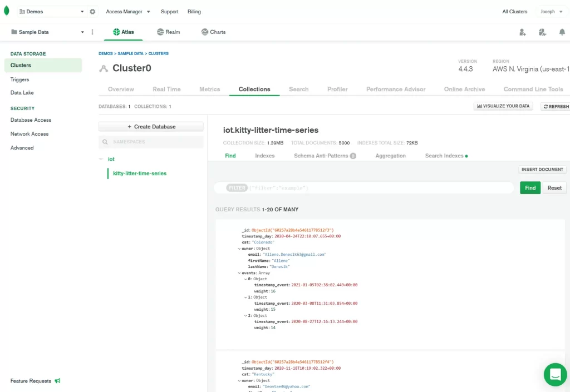This screenshot has width=570, height=392.
Task: Open the notifications bell
Action: point(562,32)
